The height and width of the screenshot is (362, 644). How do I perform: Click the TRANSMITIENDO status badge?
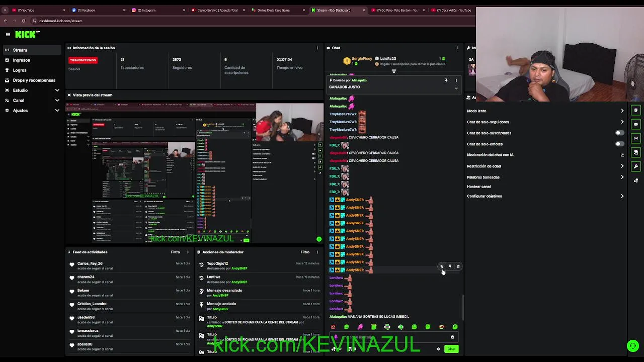tap(83, 60)
